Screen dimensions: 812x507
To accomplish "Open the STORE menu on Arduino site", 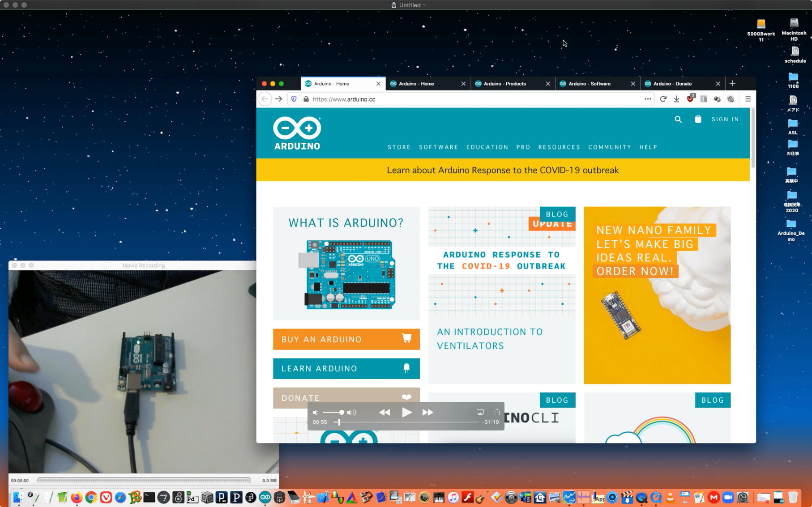I will pyautogui.click(x=399, y=147).
